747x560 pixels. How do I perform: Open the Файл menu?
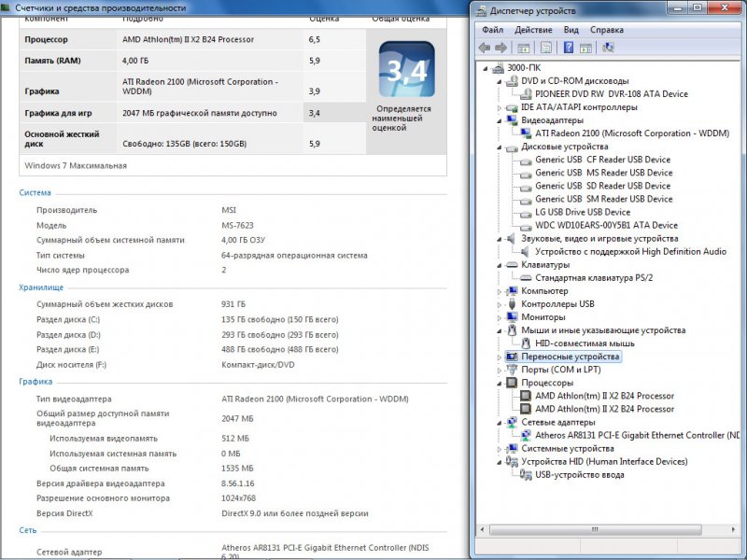pyautogui.click(x=492, y=30)
